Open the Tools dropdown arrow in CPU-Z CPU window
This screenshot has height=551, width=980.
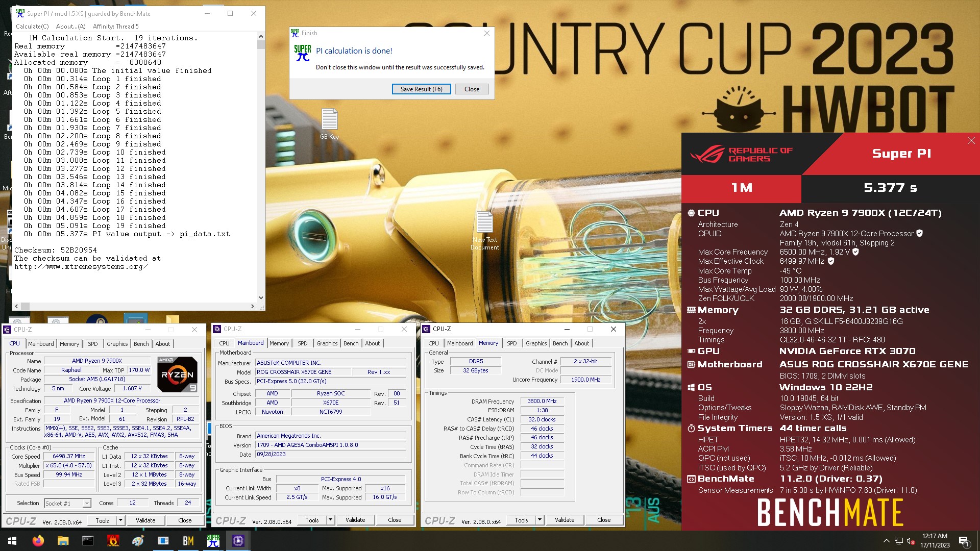click(121, 520)
